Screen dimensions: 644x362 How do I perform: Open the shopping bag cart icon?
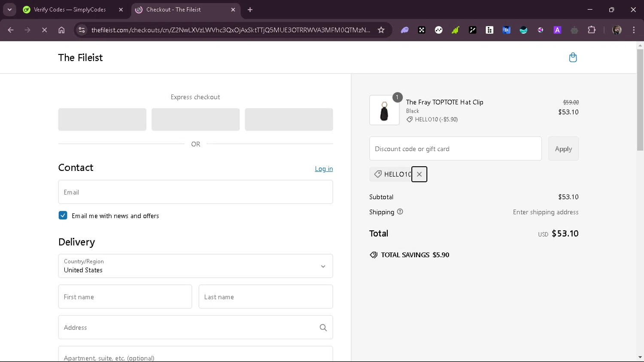[x=573, y=58]
